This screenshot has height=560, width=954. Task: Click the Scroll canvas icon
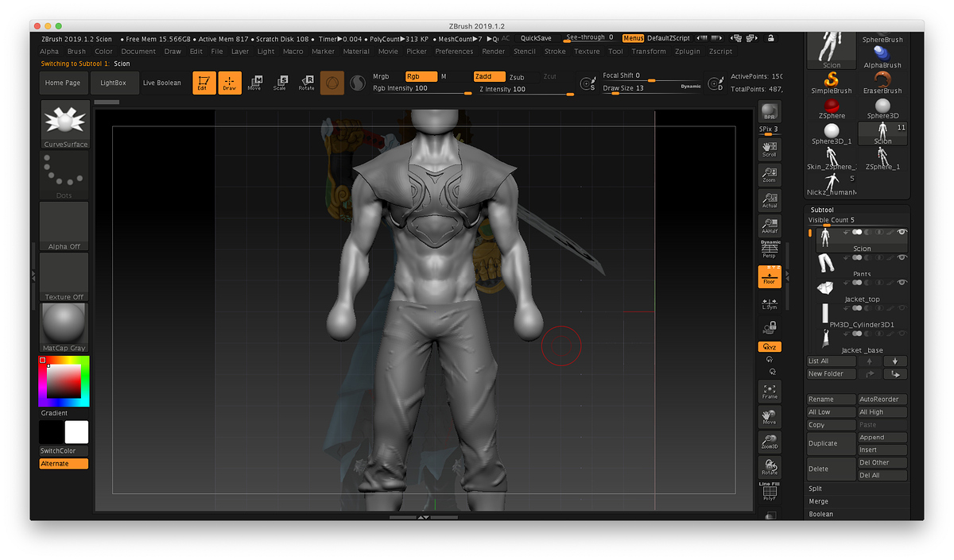click(770, 149)
